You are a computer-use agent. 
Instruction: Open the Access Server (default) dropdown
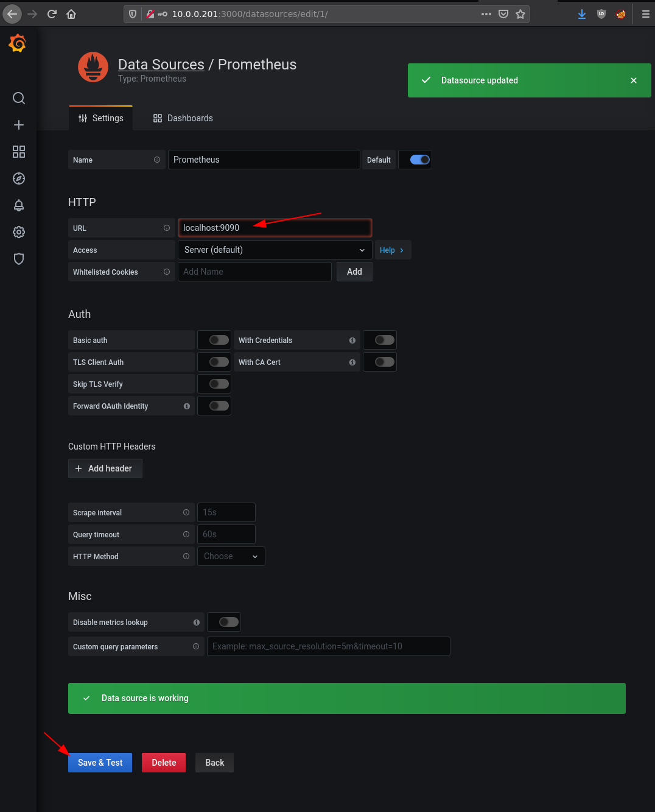(275, 250)
